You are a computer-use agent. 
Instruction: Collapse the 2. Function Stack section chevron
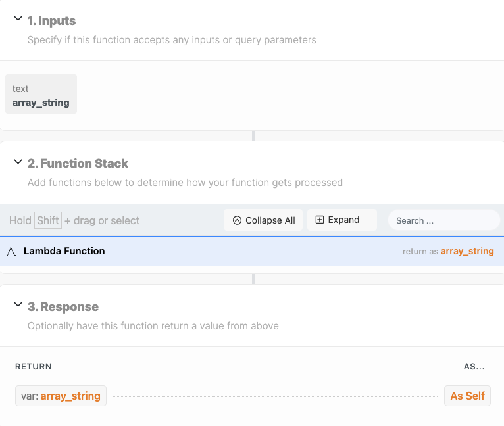click(x=18, y=162)
